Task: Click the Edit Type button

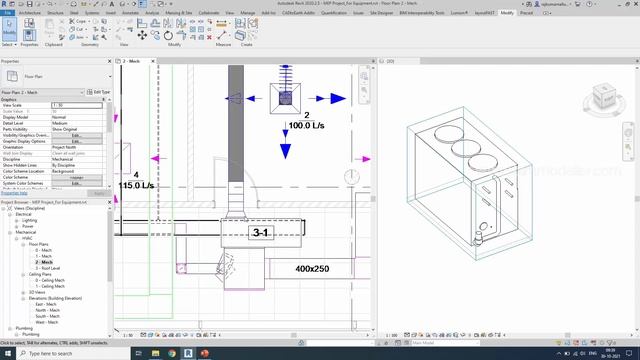Action: click(98, 92)
